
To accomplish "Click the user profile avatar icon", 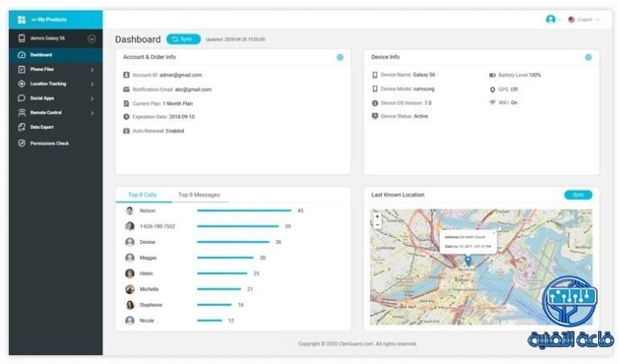I will point(550,19).
